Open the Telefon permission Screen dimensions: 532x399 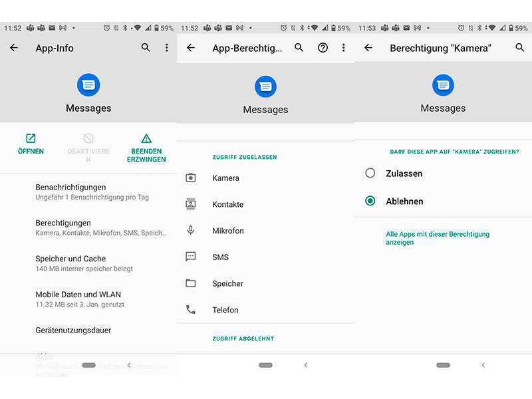265,310
